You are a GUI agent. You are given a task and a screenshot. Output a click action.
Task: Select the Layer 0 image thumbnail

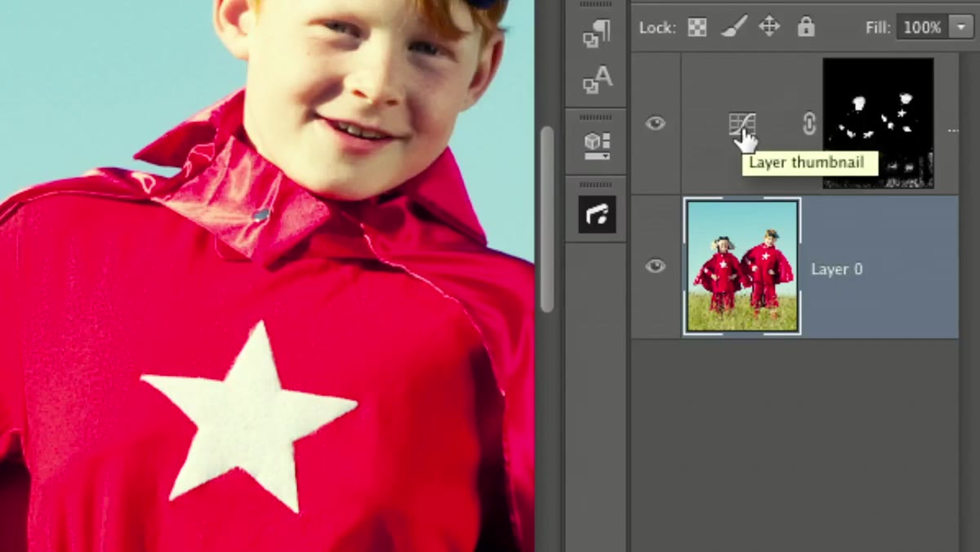pos(742,266)
